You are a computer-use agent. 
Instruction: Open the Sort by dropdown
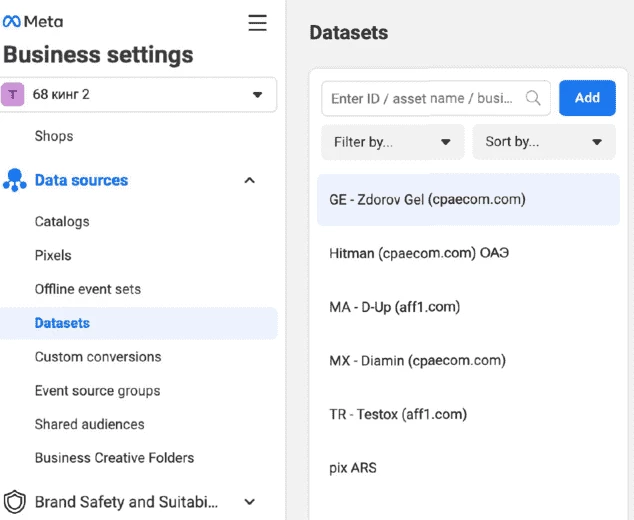click(x=544, y=142)
